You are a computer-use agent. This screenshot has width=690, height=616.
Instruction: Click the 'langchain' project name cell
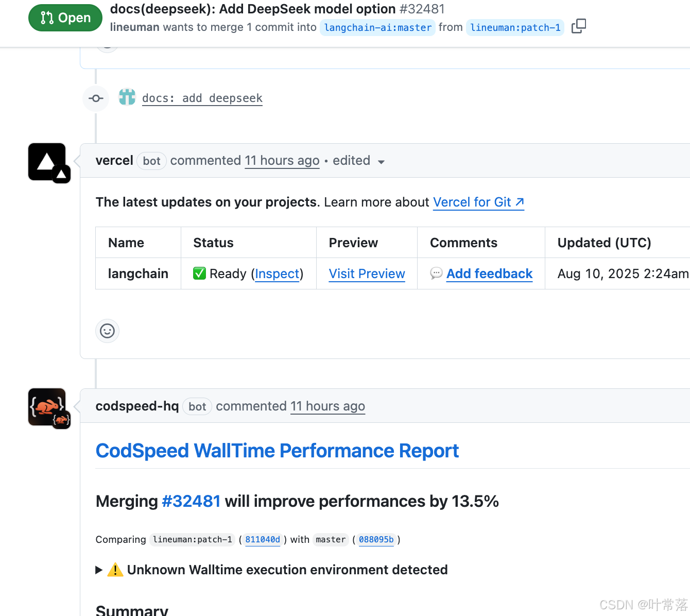[x=138, y=274]
